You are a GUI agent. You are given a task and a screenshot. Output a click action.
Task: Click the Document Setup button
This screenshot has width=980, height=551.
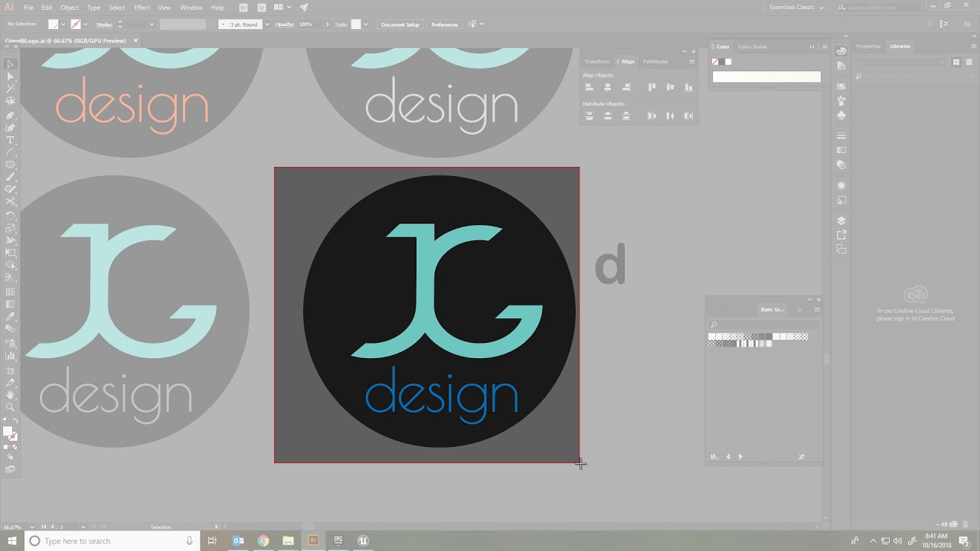(400, 24)
